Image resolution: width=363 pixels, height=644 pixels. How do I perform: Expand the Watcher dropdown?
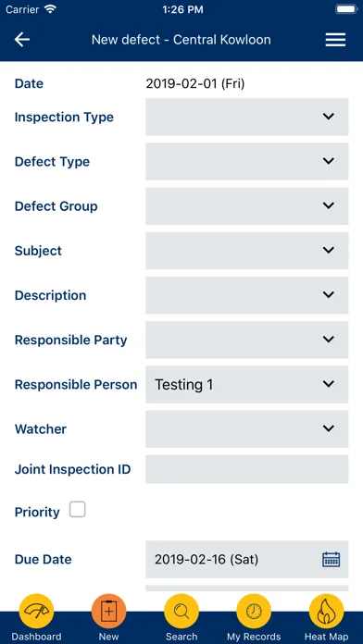pos(247,429)
